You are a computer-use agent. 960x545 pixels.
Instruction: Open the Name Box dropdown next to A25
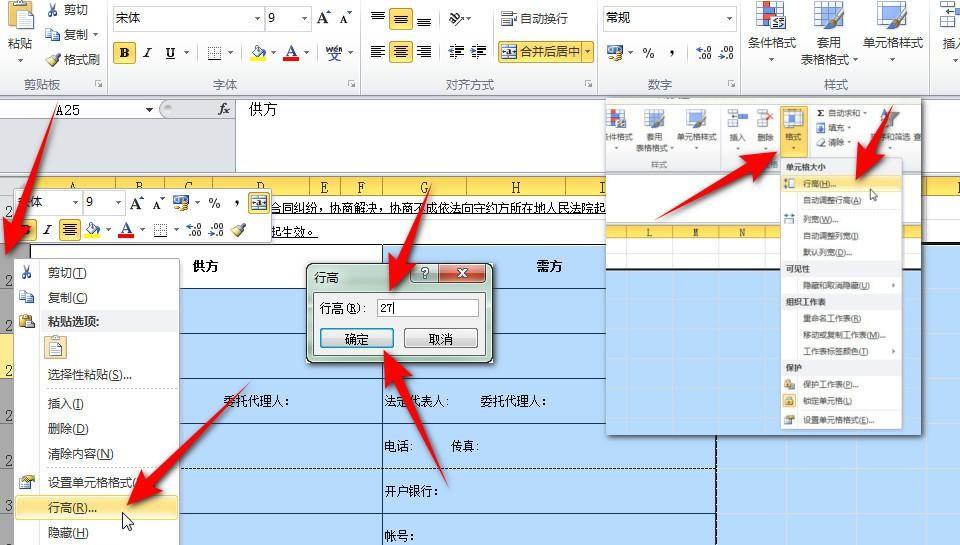point(149,110)
